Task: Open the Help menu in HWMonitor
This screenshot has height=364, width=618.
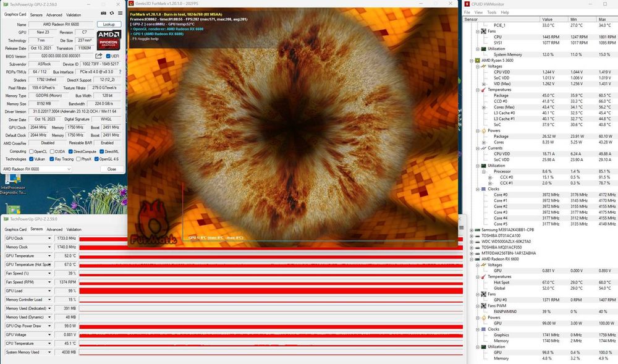Action: 505,12
